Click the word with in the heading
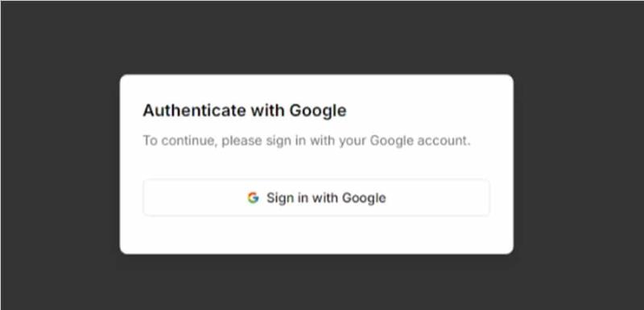The image size is (644, 310). click(268, 110)
